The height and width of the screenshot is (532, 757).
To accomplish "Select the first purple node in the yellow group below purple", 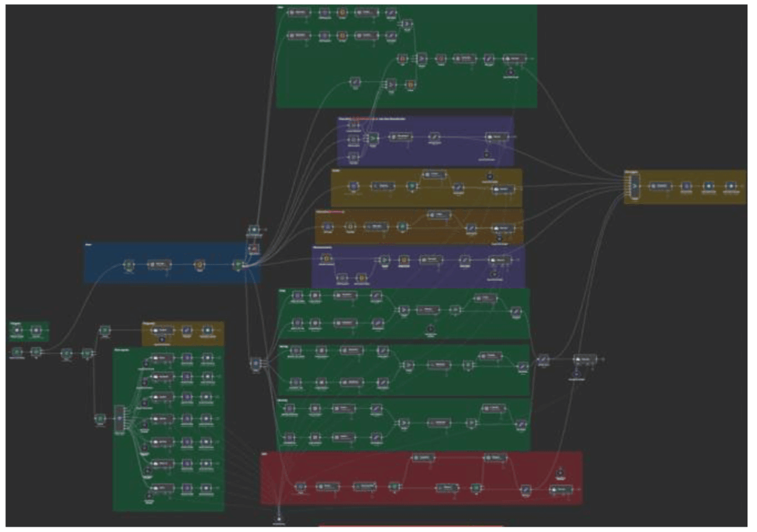I will tap(353, 186).
